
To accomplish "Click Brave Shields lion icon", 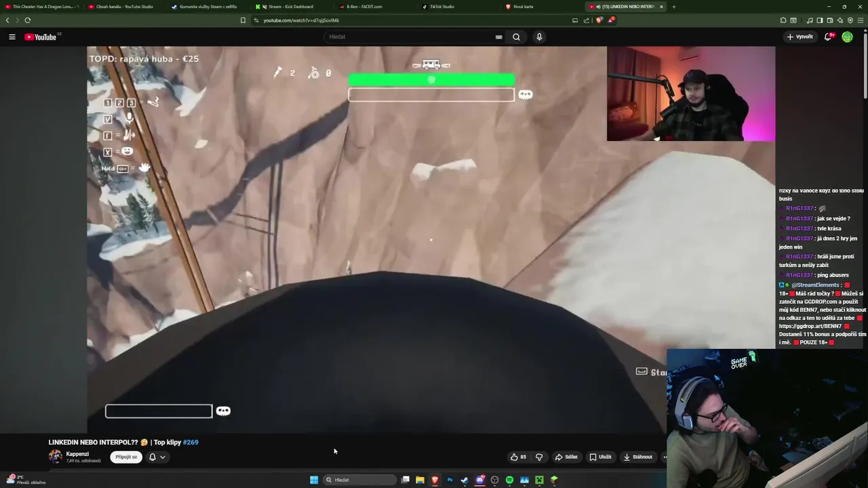I will (x=599, y=20).
